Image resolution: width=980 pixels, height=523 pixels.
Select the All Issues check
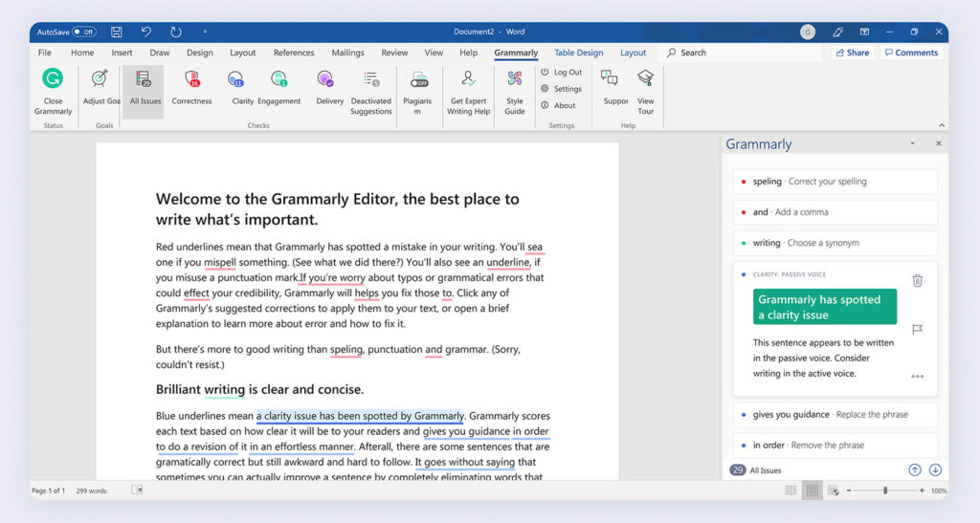[x=145, y=91]
